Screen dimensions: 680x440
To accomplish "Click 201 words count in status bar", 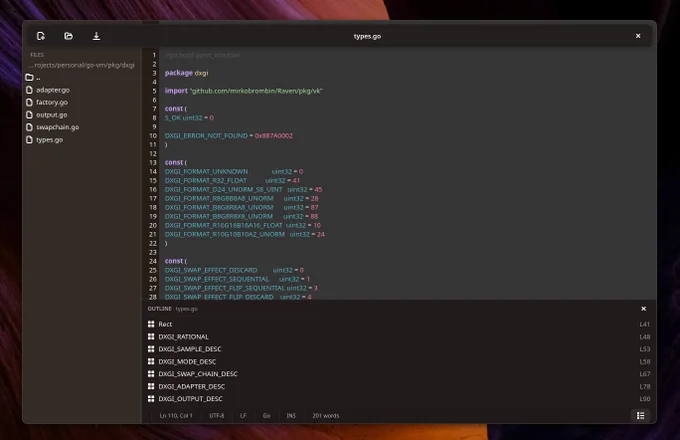I will pos(326,416).
